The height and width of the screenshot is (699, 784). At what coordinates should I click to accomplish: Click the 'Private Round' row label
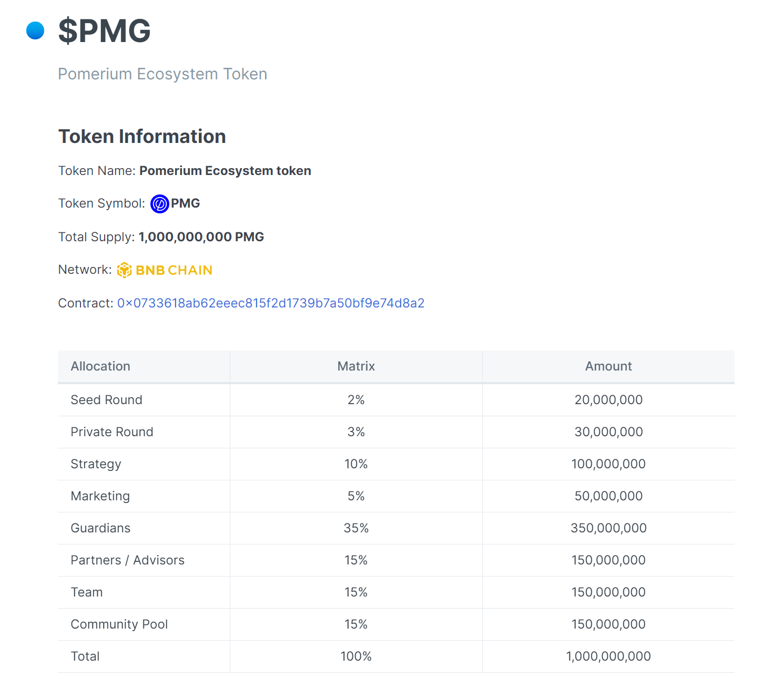[x=112, y=432]
